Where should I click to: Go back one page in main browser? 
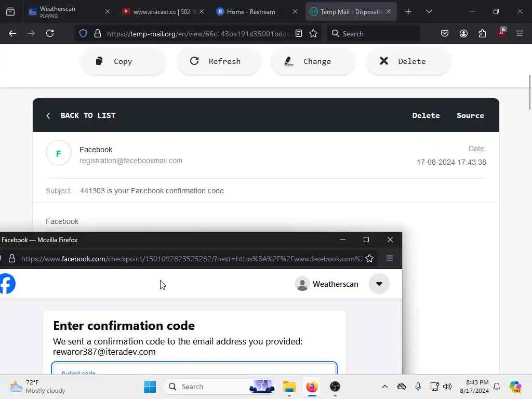tap(12, 34)
